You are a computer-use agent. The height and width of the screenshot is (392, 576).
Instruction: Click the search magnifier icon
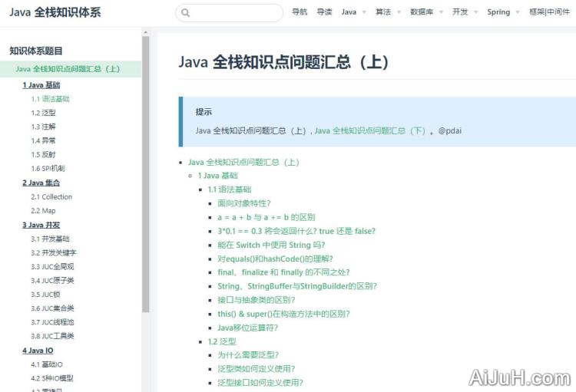coord(186,13)
